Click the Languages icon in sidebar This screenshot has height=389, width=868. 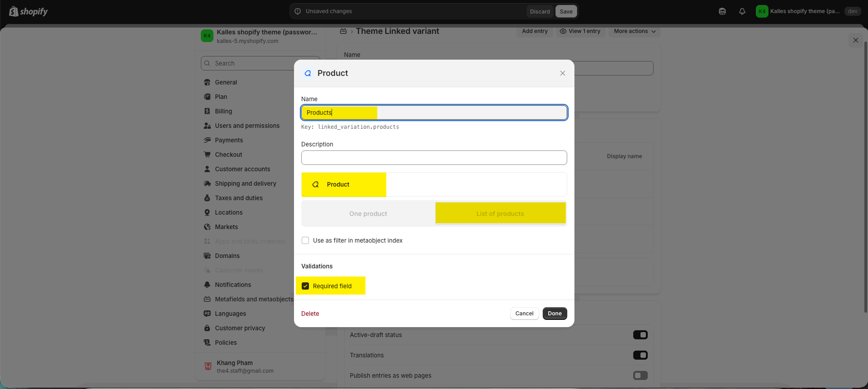[207, 314]
